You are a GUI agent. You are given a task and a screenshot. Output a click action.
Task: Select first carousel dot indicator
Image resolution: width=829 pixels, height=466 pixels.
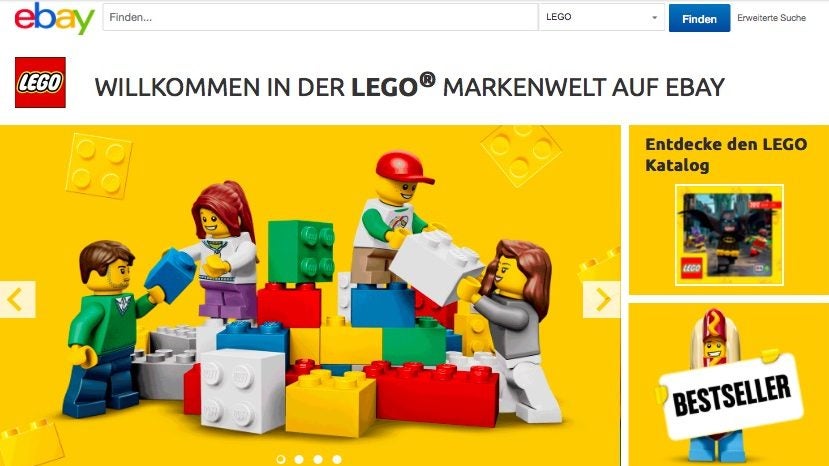point(281,459)
